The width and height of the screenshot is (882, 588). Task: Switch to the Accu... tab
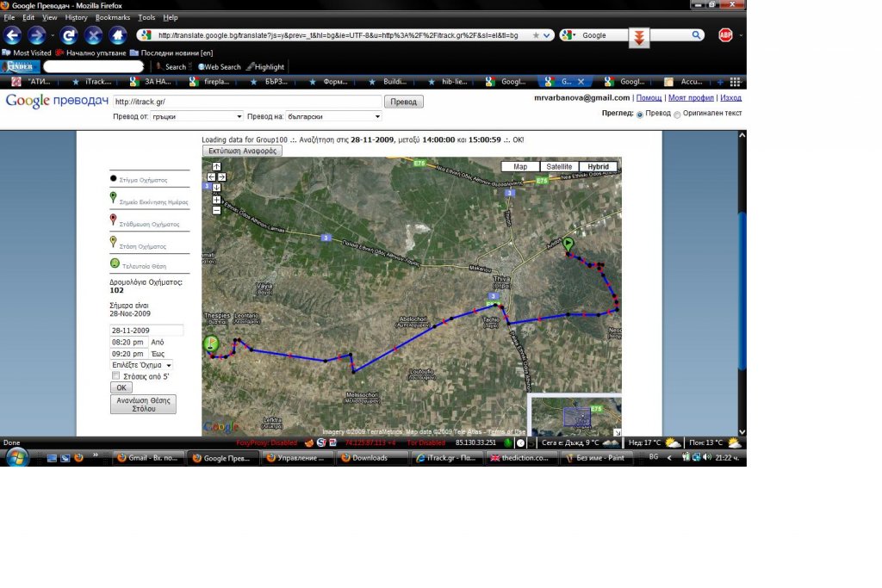685,82
